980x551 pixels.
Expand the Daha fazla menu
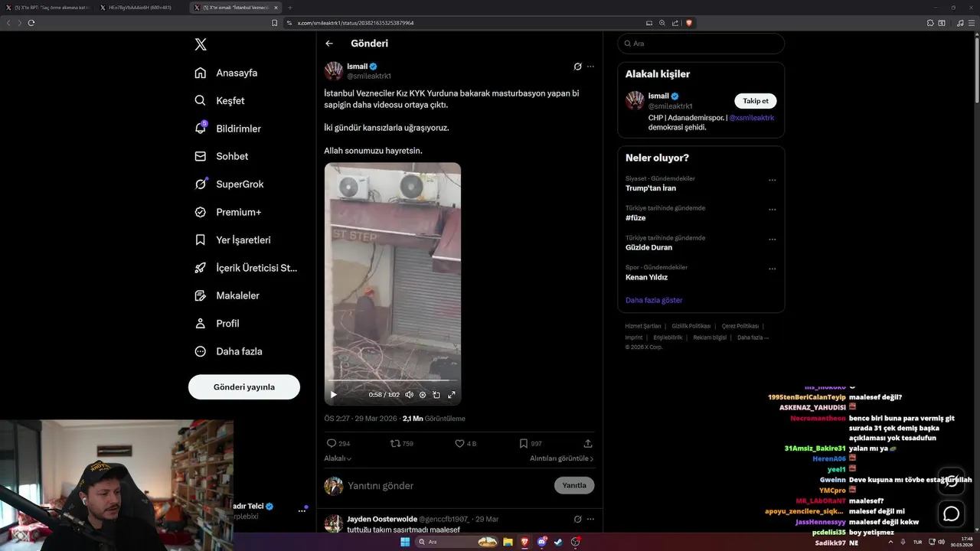pos(228,351)
